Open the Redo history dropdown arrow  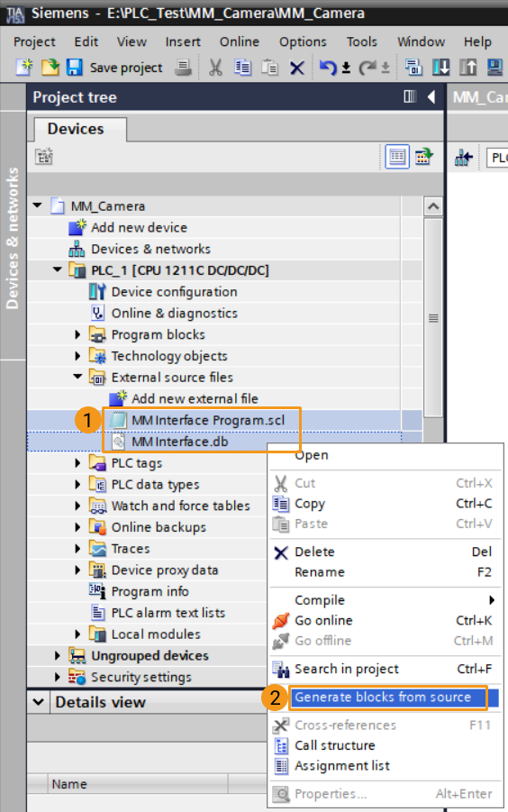(x=386, y=68)
